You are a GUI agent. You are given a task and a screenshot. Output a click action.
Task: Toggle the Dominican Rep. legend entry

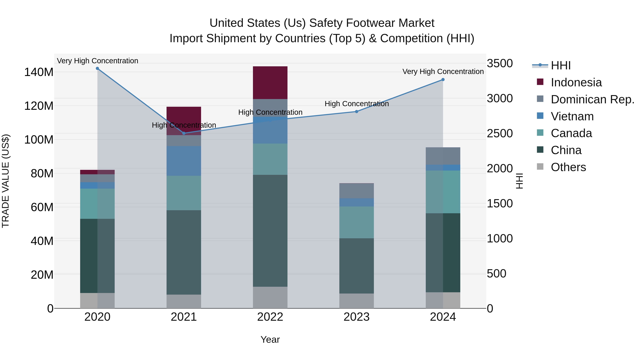586,99
